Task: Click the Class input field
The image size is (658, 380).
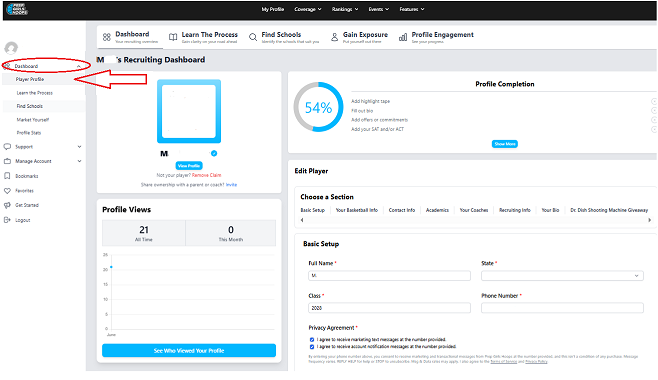Action: click(x=389, y=308)
